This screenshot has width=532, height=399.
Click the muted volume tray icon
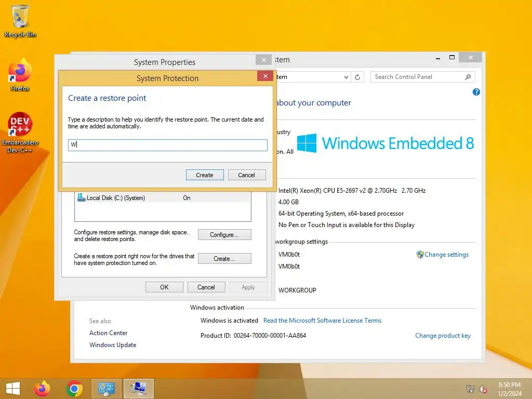coord(483,389)
